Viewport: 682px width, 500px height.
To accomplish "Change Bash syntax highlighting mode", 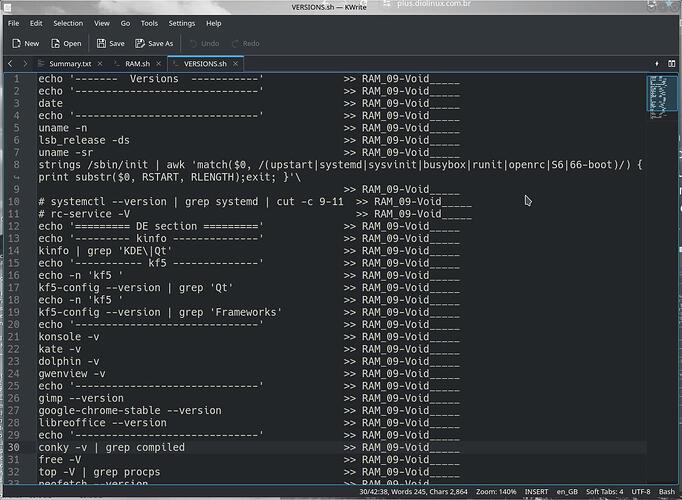I will click(x=667, y=492).
